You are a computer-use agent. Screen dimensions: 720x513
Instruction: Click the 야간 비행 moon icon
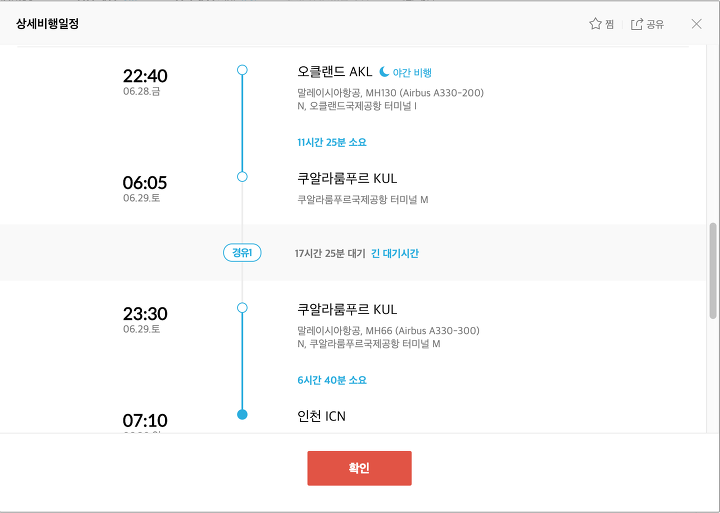point(384,72)
